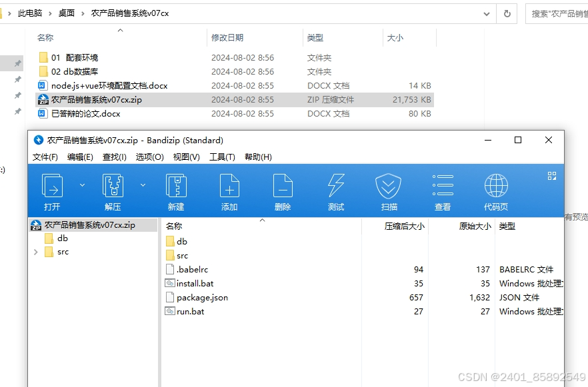Click 农产品销售系统v07cx in the address breadcrumb

tap(130, 13)
